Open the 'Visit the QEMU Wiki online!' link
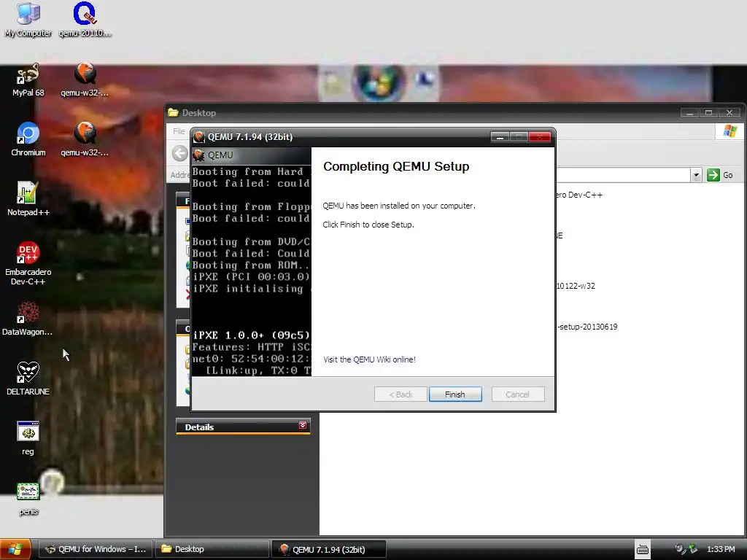Viewport: 747px width, 560px height. pos(369,359)
